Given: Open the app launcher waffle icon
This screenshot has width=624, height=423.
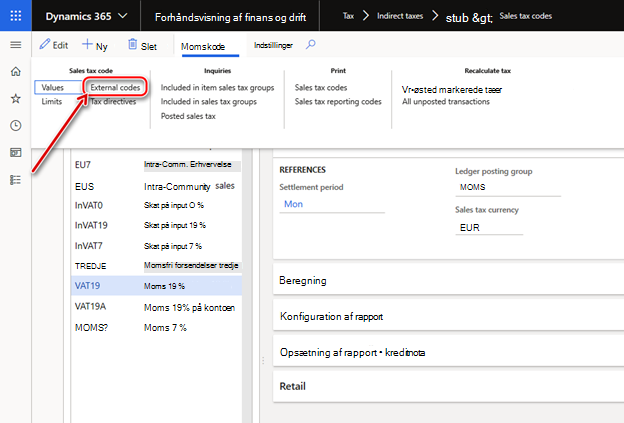Looking at the screenshot, I should pos(16,16).
